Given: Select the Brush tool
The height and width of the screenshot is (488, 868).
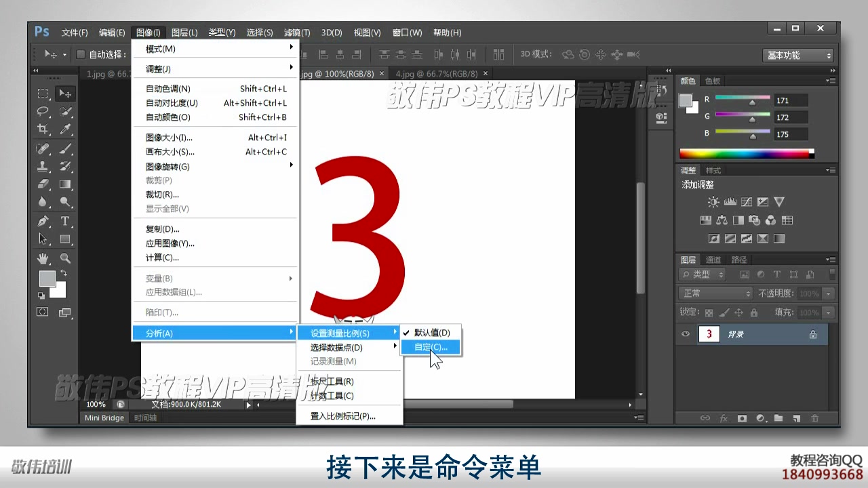Looking at the screenshot, I should 65,148.
